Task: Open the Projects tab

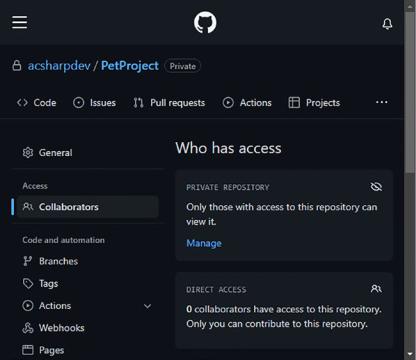Action: coord(314,103)
